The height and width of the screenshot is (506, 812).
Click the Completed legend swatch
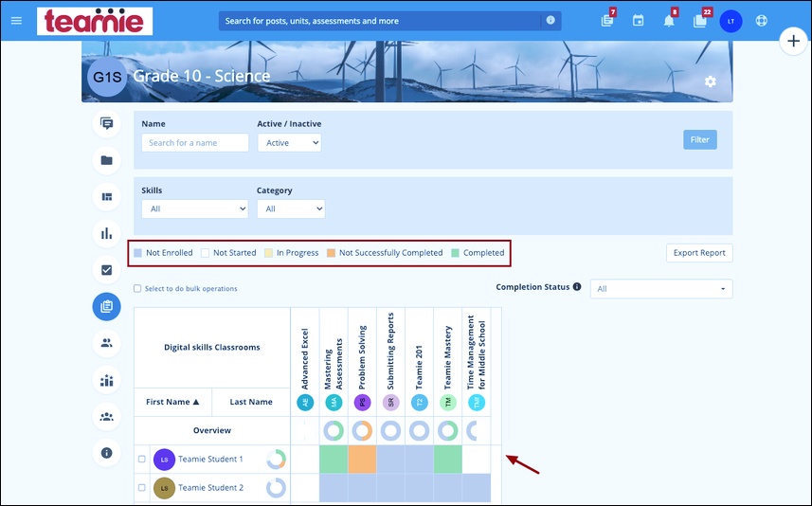[455, 253]
